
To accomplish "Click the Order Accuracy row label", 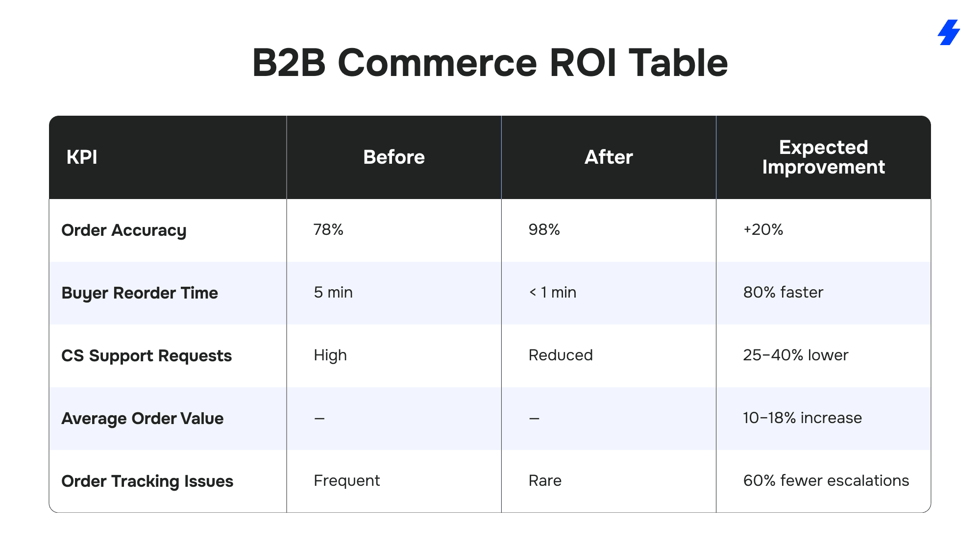I will 124,230.
